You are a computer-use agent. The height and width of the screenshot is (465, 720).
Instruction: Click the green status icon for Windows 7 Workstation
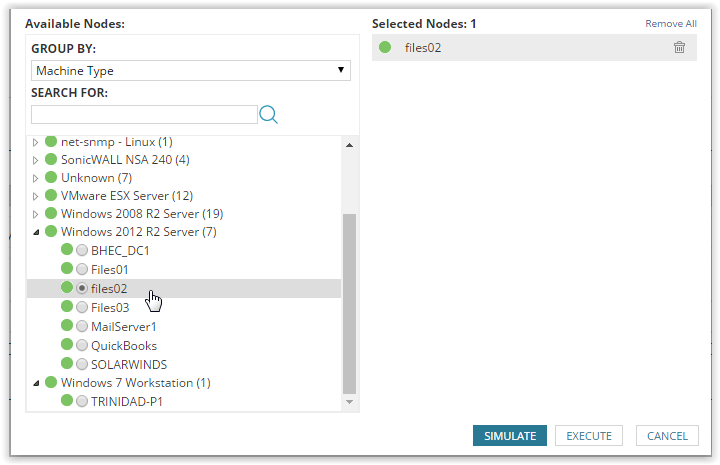click(x=51, y=382)
